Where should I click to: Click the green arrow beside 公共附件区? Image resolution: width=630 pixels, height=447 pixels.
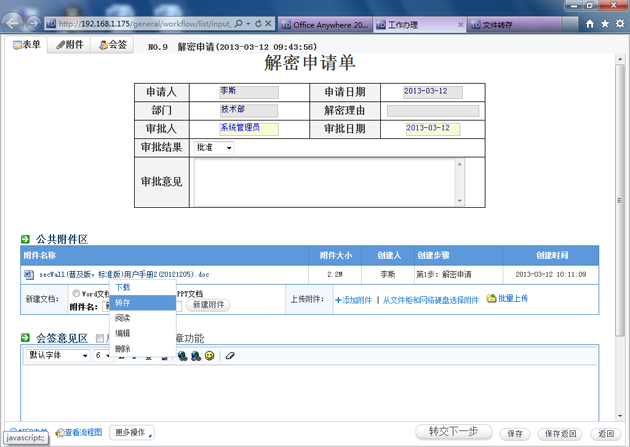tap(26, 239)
